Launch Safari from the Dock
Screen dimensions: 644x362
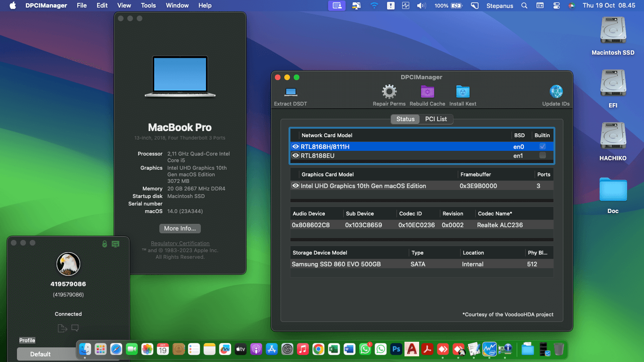[x=116, y=349]
